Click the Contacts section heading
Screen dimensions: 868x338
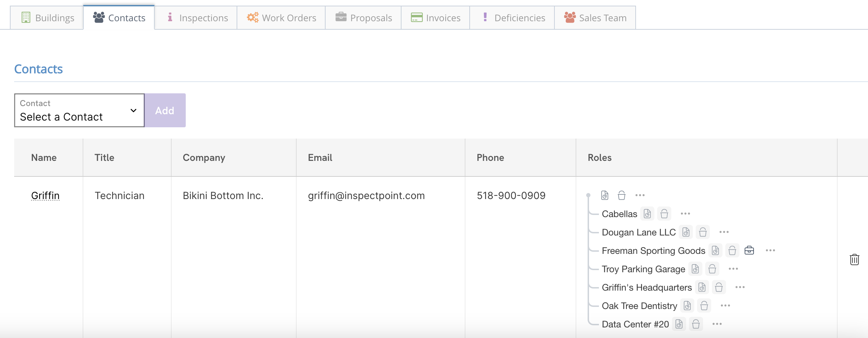tap(38, 69)
